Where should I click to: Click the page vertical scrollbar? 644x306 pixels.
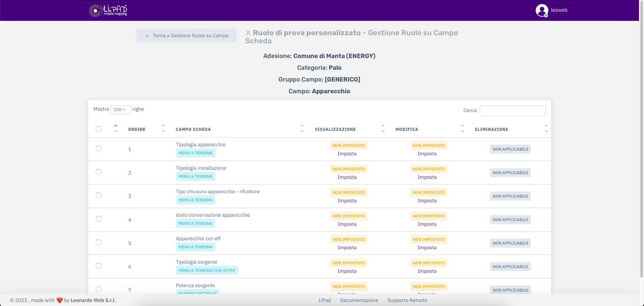pos(641,134)
